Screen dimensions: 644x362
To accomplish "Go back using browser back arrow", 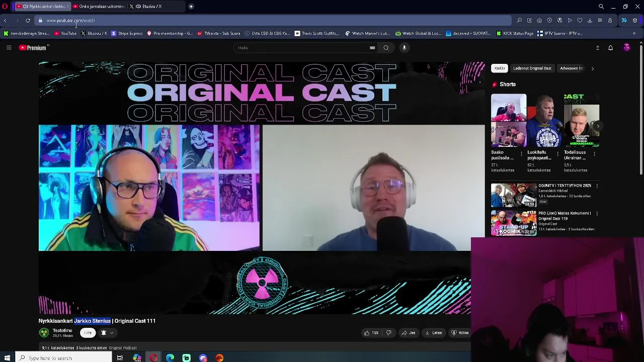I will click(5, 21).
